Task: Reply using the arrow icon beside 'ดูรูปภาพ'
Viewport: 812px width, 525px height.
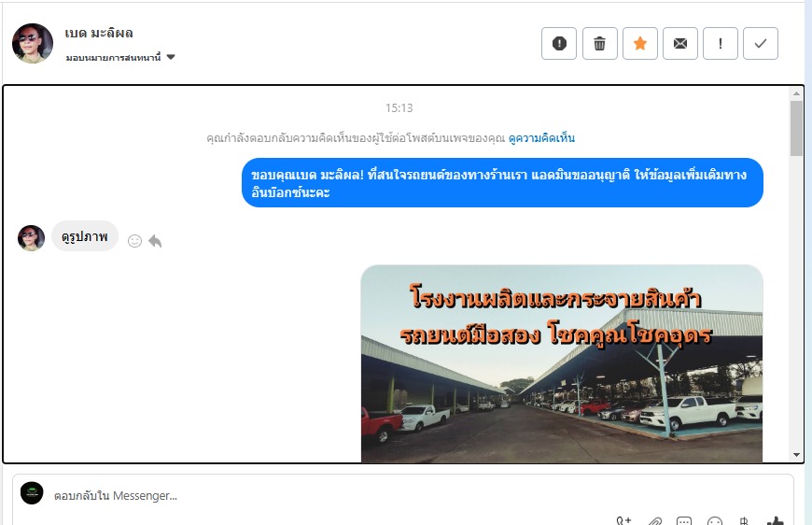Action: point(155,241)
